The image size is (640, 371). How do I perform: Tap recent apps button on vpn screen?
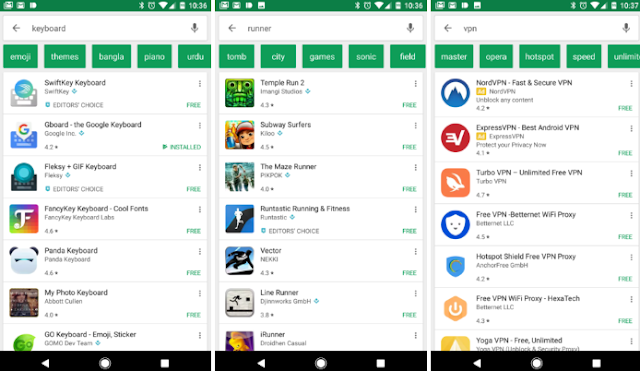pyautogui.click(x=596, y=363)
